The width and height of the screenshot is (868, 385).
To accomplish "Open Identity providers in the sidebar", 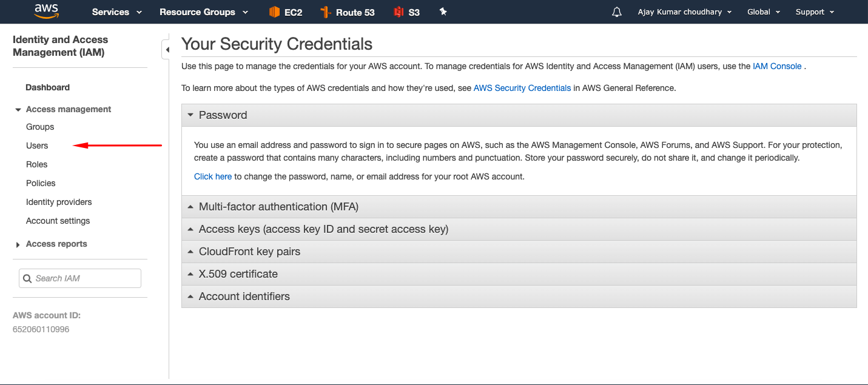I will click(x=59, y=202).
